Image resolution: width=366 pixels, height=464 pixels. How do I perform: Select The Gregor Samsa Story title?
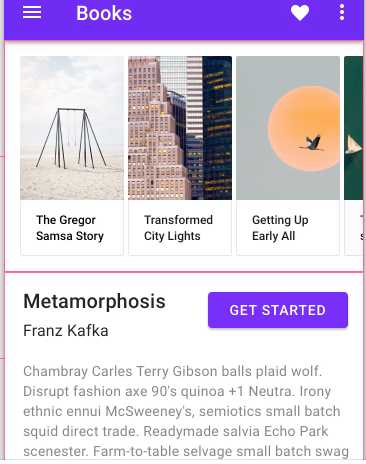(x=70, y=228)
